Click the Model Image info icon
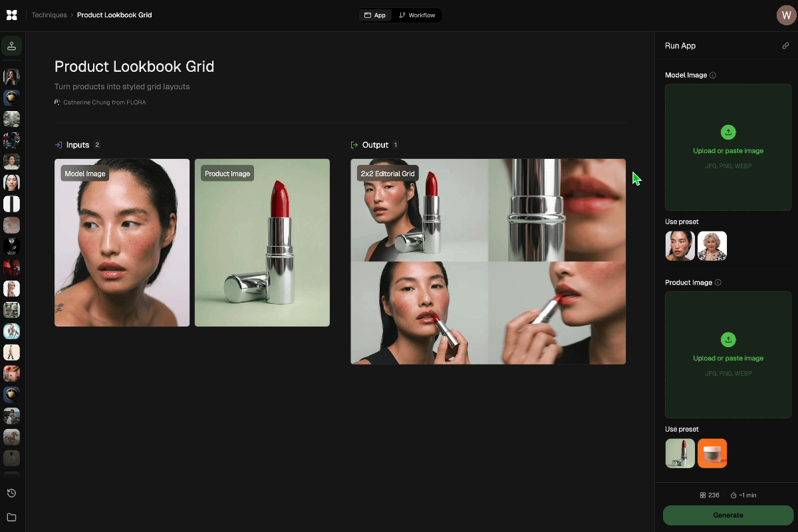Screen dimensions: 798x532 point(713,75)
